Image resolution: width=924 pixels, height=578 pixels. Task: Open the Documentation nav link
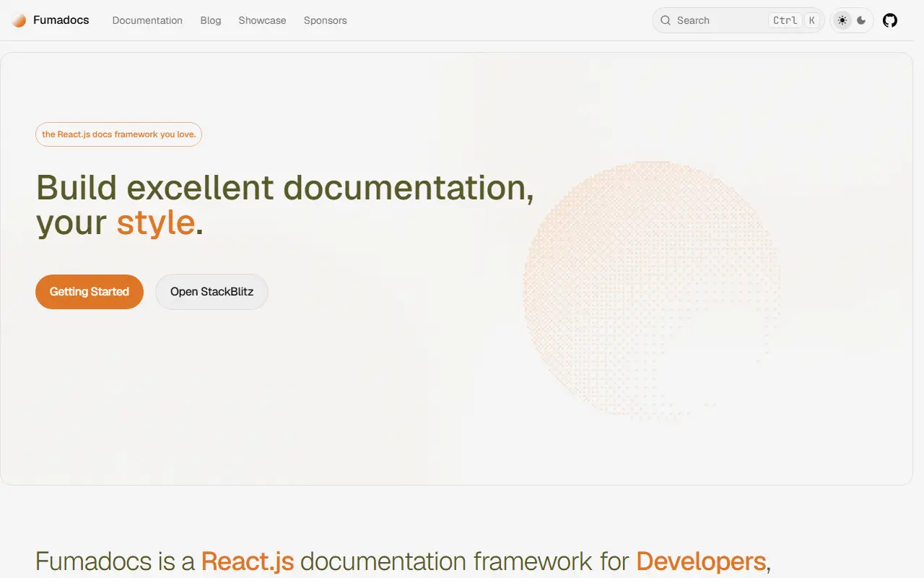pos(147,20)
